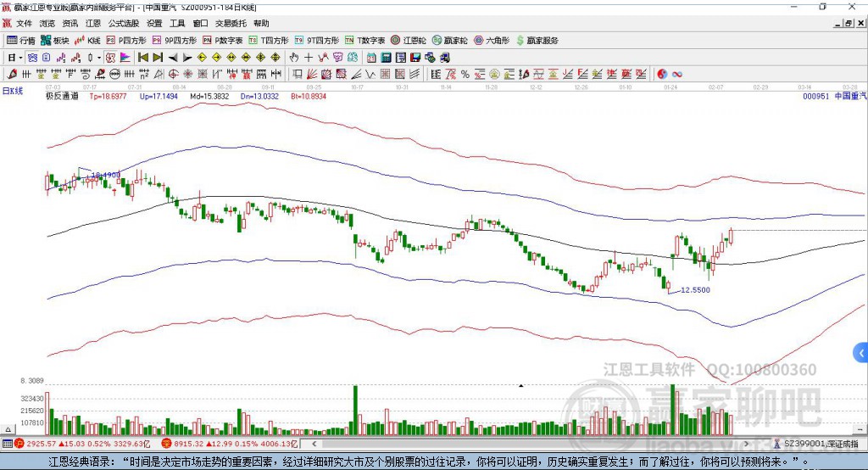The height and width of the screenshot is (470, 868).
Task: Click the circular crosshair target tool
Action: pos(173,74)
